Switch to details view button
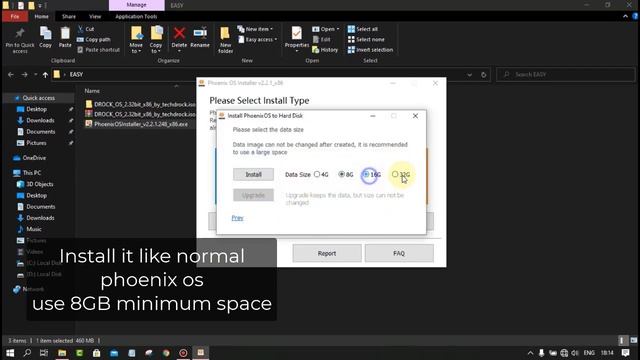The width and height of the screenshot is (640, 360). pos(622,340)
